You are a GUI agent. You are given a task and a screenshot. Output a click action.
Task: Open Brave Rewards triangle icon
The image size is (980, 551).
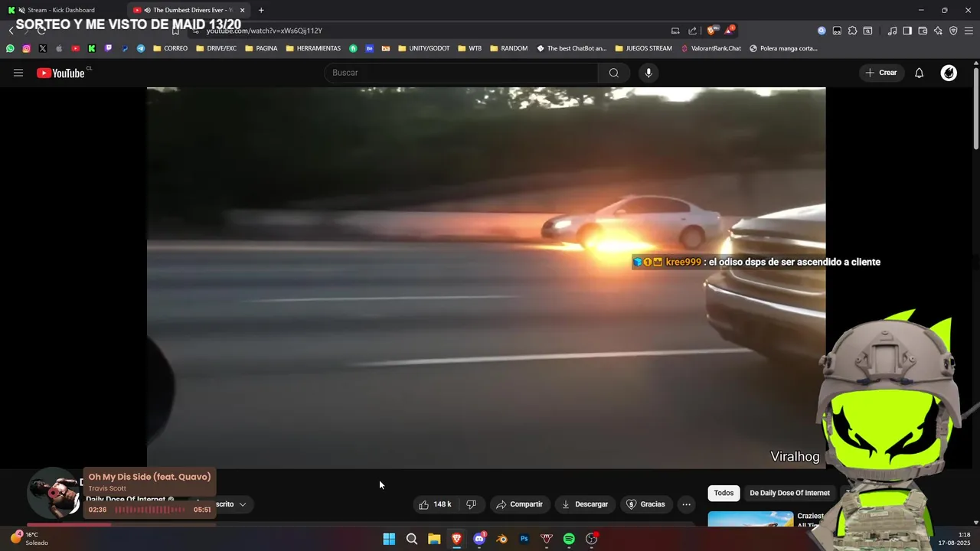click(x=730, y=31)
